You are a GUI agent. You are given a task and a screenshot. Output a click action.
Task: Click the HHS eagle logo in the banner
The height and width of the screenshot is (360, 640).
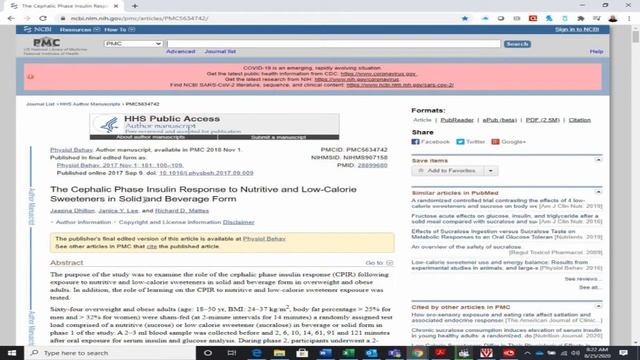point(109,124)
